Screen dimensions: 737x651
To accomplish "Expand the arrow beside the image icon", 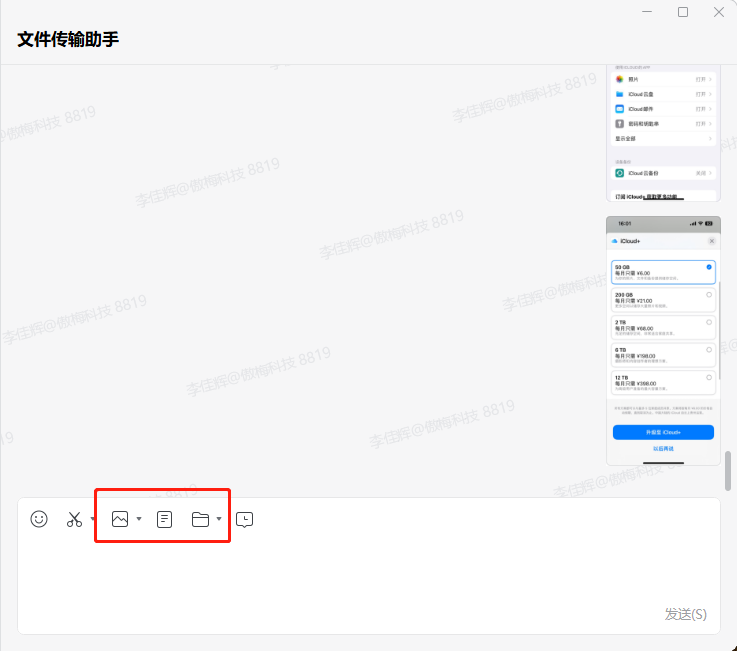I will [x=139, y=519].
